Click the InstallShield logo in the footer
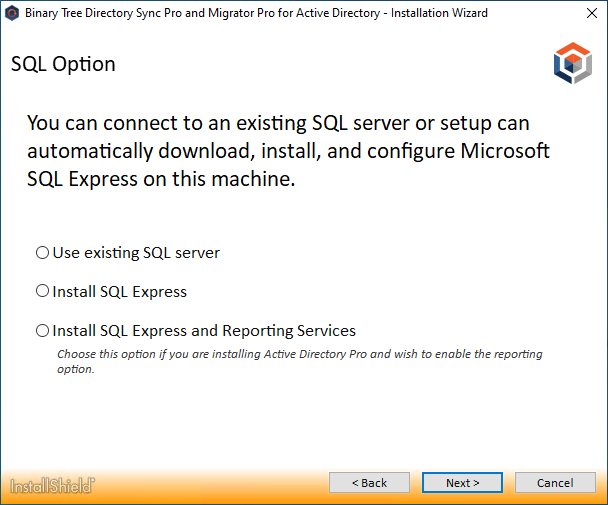The height and width of the screenshot is (505, 608). pyautogui.click(x=52, y=485)
